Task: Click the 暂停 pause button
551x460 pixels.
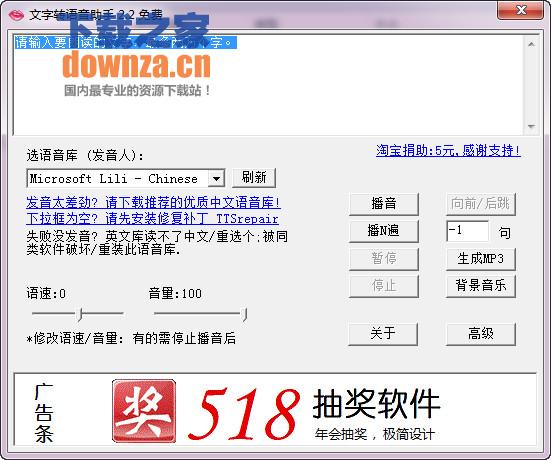Action: click(384, 259)
